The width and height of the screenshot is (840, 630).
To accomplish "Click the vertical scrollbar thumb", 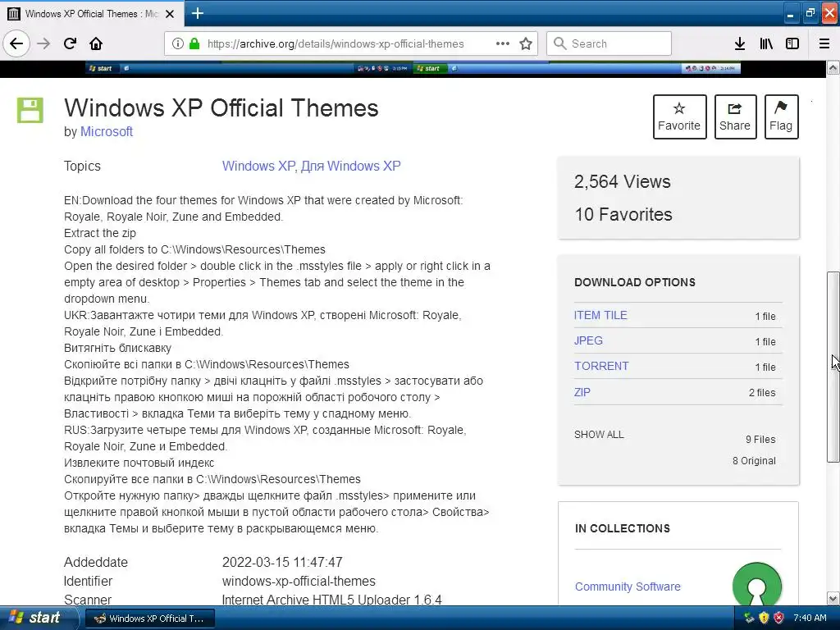I will coord(833,367).
